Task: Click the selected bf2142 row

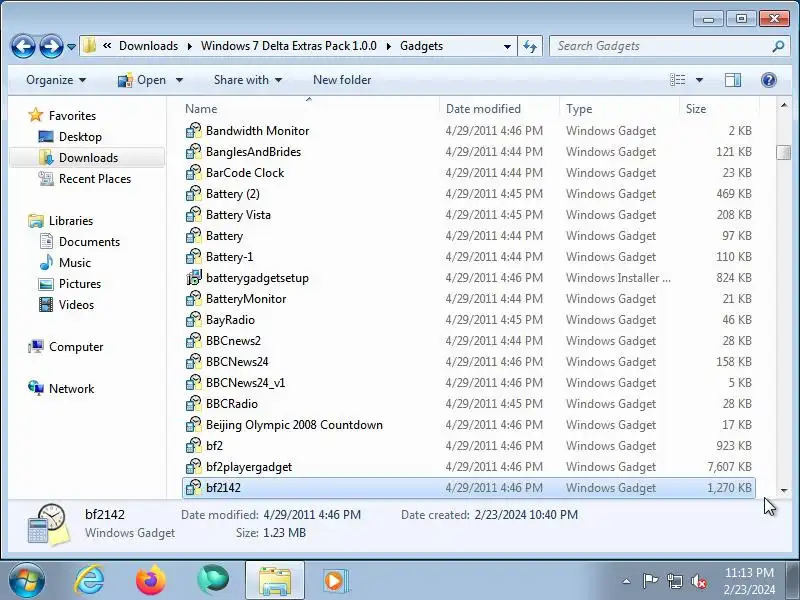Action: (x=468, y=488)
